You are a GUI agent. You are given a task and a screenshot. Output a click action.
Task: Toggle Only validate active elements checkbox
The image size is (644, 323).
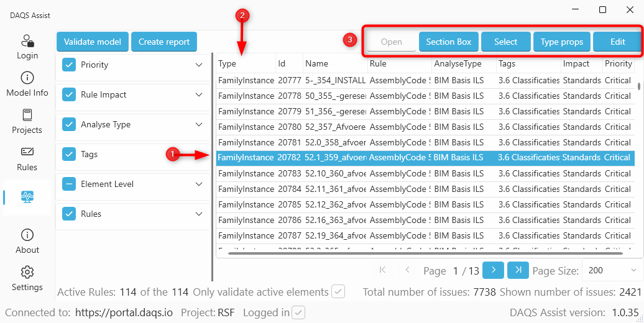coord(338,291)
